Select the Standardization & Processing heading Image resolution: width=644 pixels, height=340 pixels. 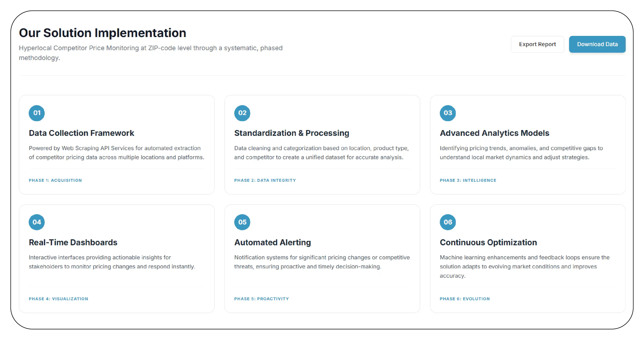point(291,133)
